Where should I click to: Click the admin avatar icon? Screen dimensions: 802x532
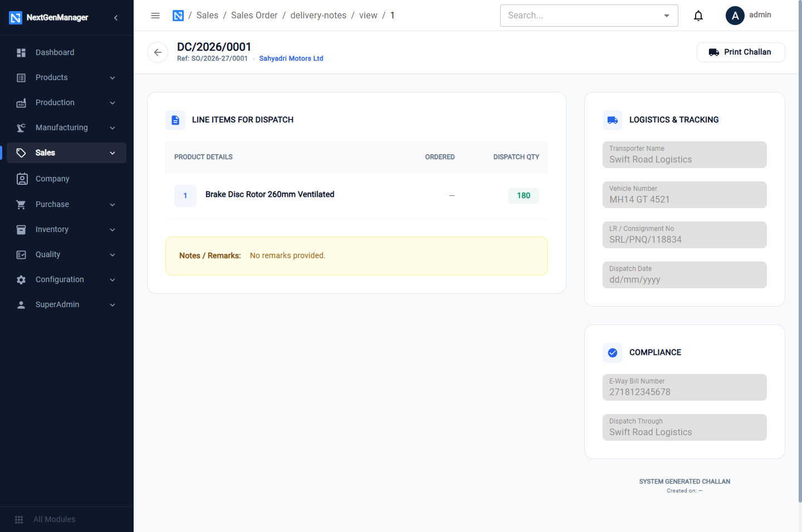point(735,16)
